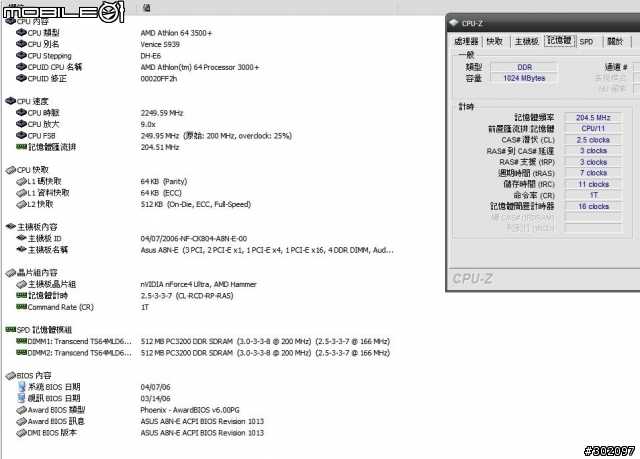
Task: Click the 主機板內容 section icon
Action: [11, 226]
